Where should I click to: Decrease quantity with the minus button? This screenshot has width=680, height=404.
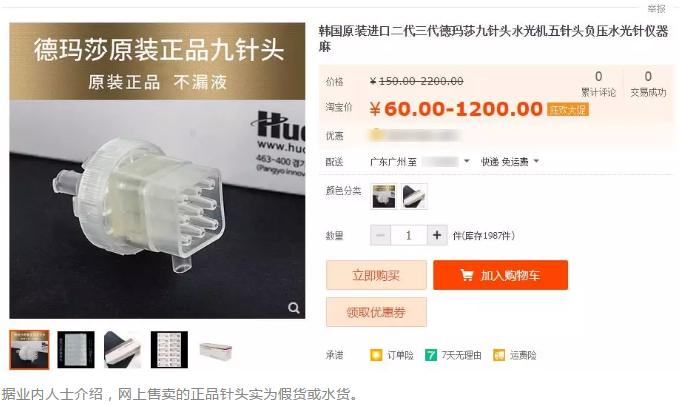[x=380, y=235]
